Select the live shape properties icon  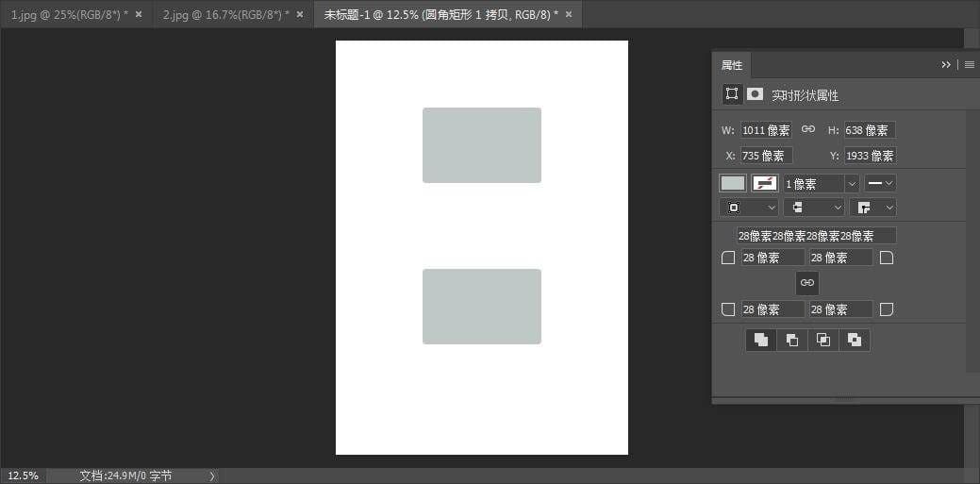[x=732, y=93]
